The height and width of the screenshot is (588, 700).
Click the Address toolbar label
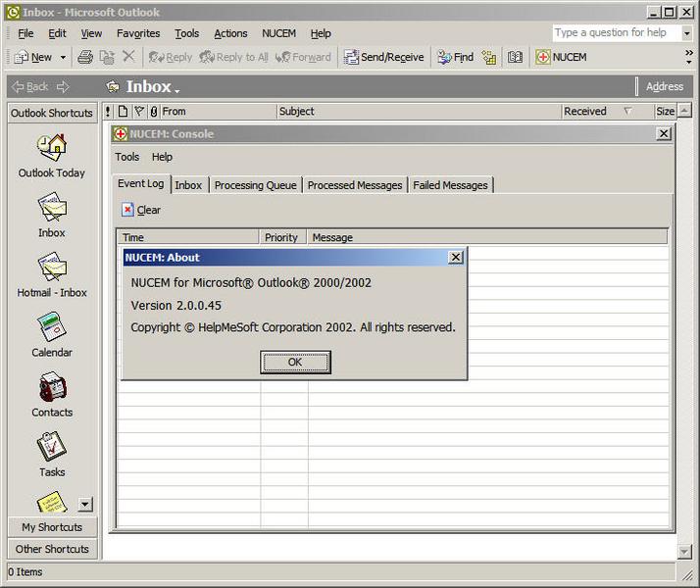pos(665,86)
